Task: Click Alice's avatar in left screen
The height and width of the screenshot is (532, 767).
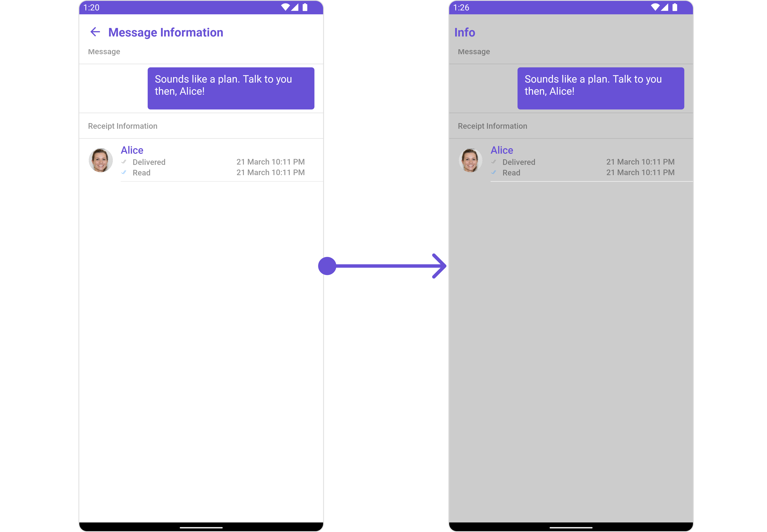Action: tap(101, 160)
